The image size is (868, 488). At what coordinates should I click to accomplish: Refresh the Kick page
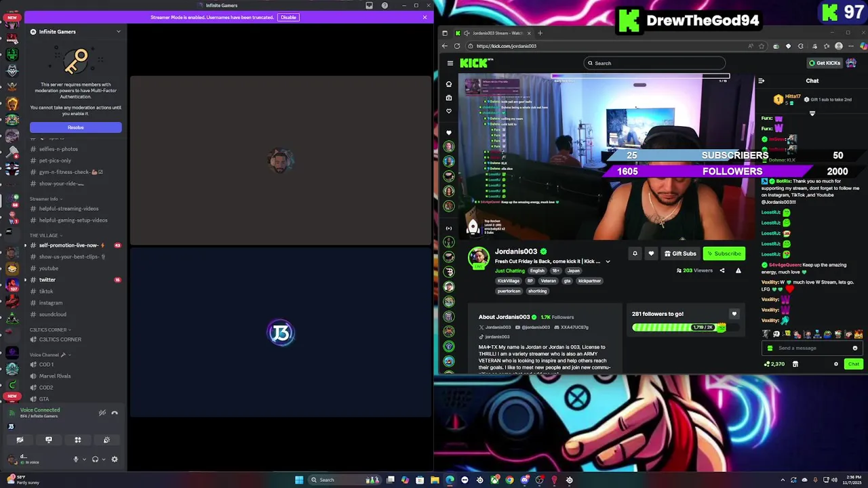click(457, 46)
